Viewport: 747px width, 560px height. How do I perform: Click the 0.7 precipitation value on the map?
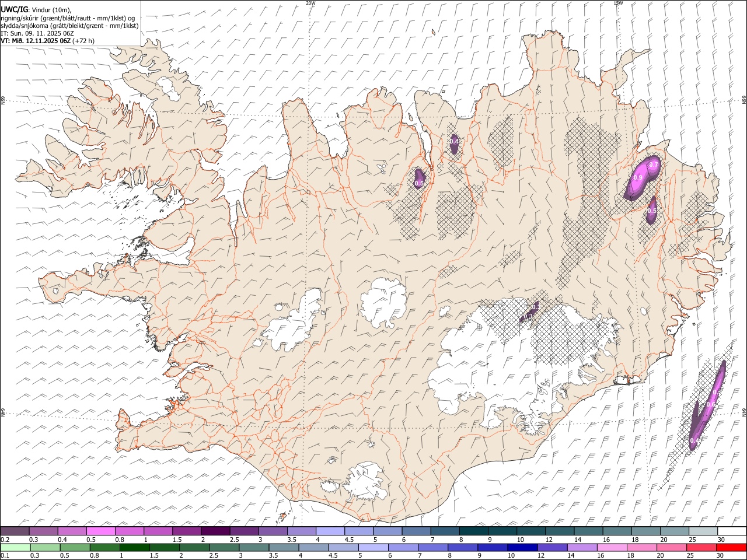pyautogui.click(x=654, y=165)
